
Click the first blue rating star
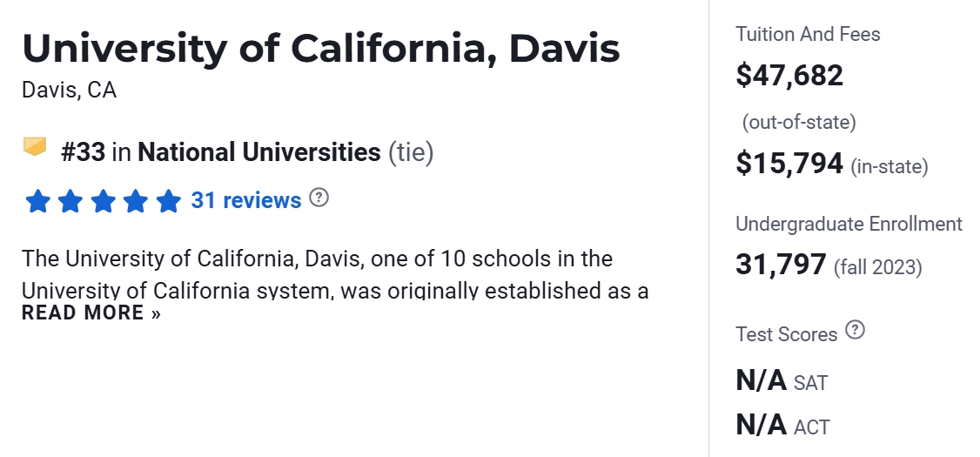pyautogui.click(x=37, y=202)
